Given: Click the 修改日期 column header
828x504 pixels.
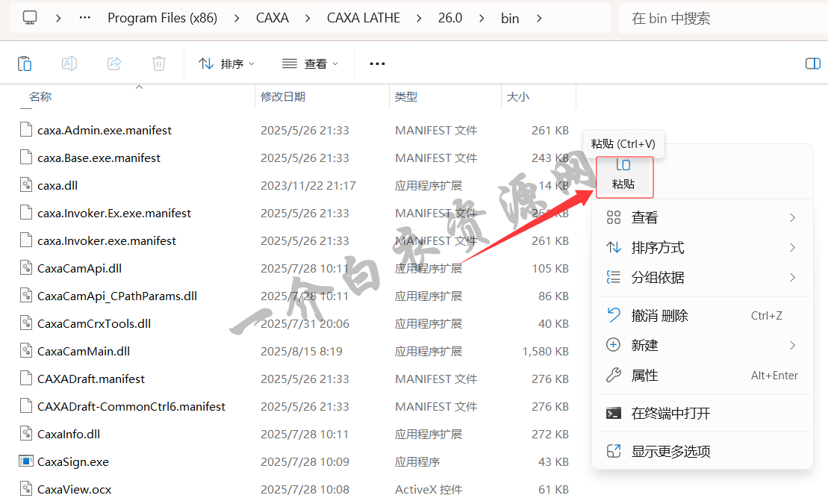Looking at the screenshot, I should tap(283, 96).
